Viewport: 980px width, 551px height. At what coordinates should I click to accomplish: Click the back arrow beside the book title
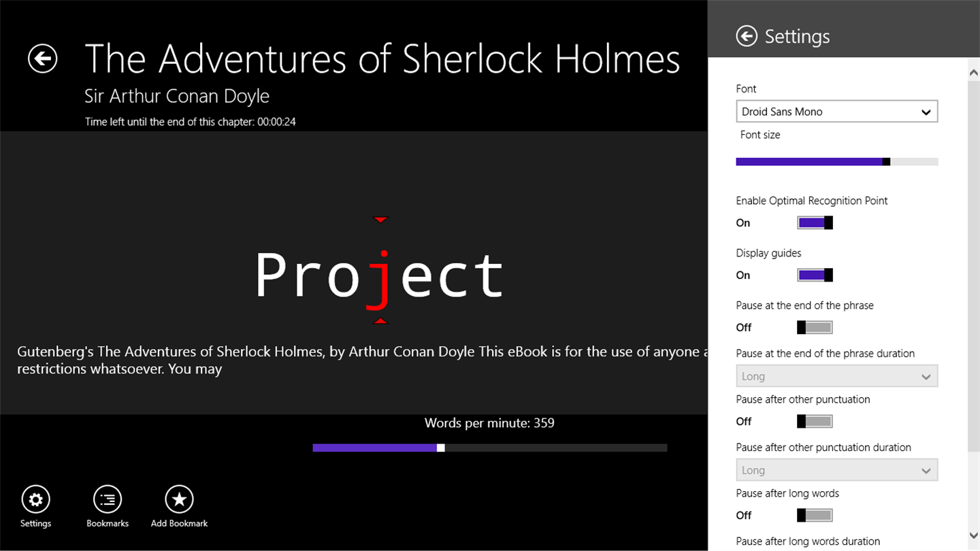(x=43, y=59)
